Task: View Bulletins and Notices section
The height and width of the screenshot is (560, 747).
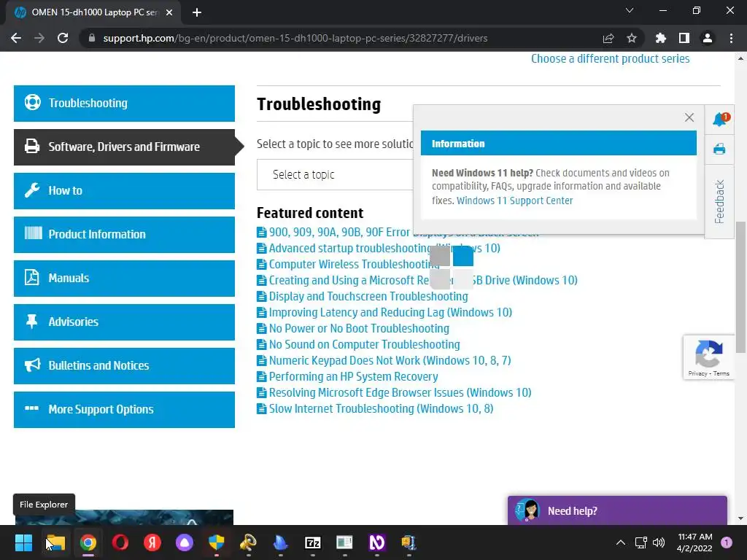Action: pos(124,366)
